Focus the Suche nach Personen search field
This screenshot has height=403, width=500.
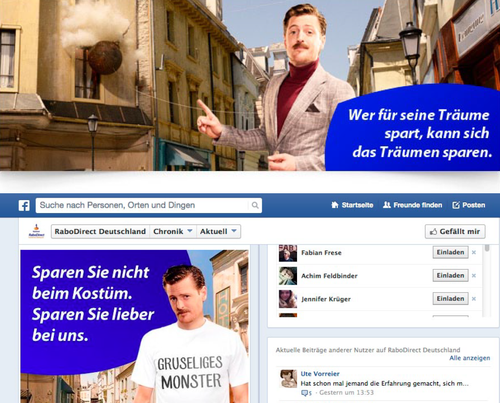[143, 205]
